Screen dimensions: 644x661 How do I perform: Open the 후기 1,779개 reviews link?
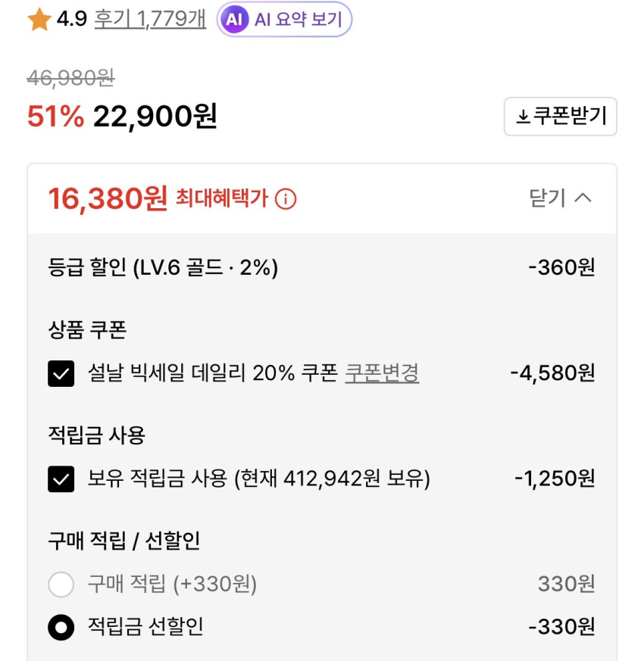pyautogui.click(x=150, y=20)
